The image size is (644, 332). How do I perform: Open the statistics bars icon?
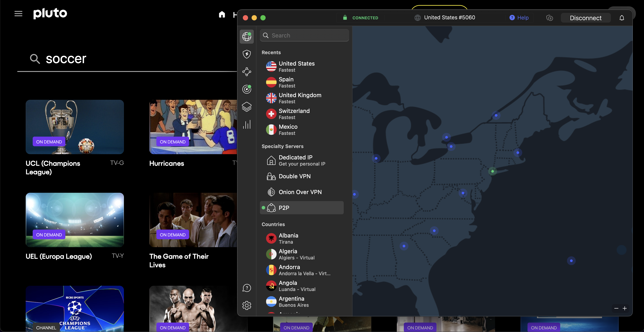pyautogui.click(x=247, y=125)
